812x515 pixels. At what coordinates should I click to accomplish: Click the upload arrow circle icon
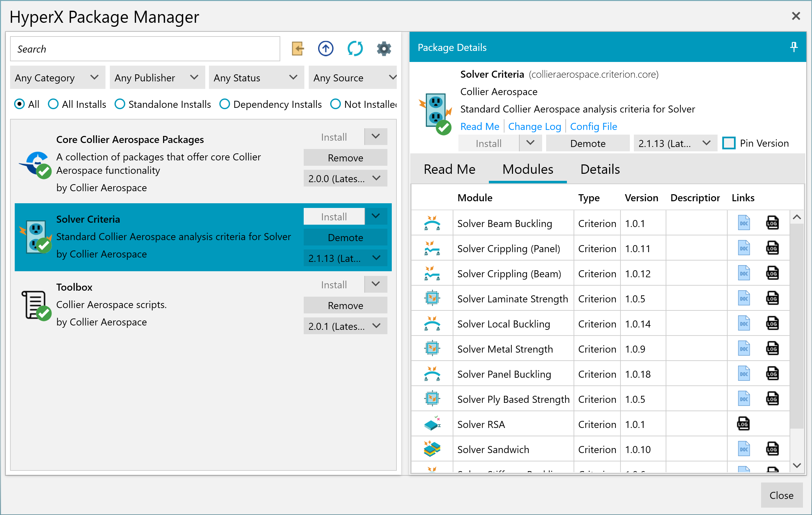pos(325,49)
